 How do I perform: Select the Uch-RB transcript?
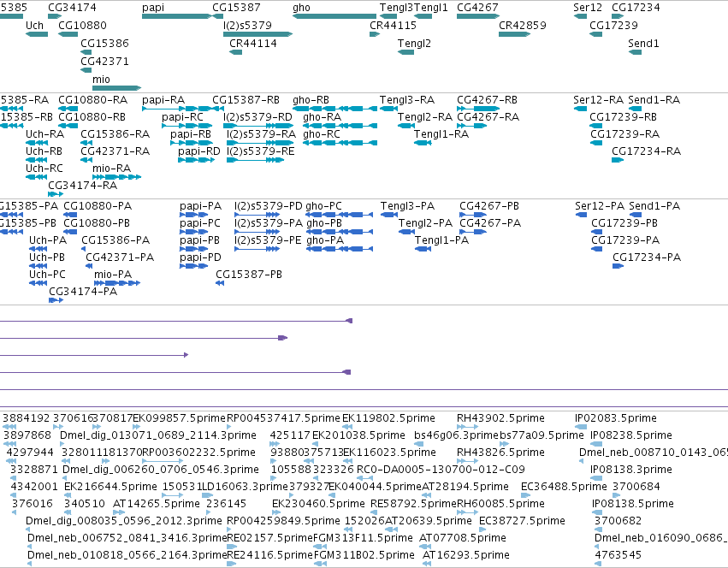36,160
